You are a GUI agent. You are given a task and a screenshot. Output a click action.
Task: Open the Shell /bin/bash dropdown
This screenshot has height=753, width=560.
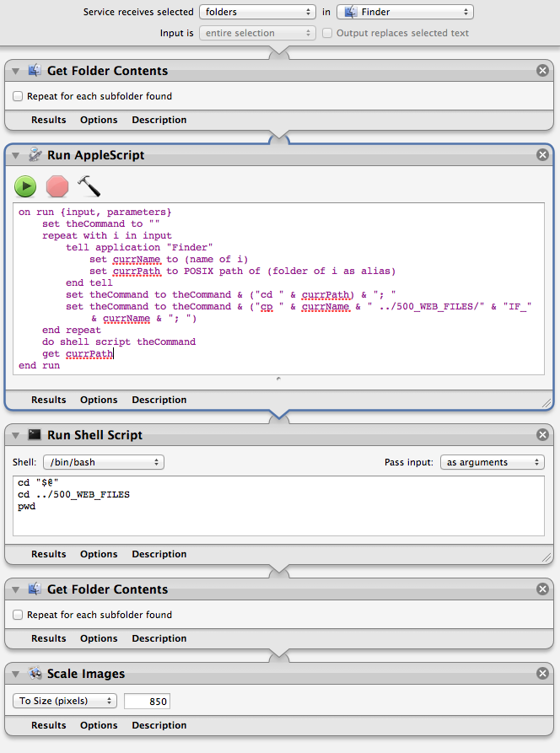[x=104, y=462]
